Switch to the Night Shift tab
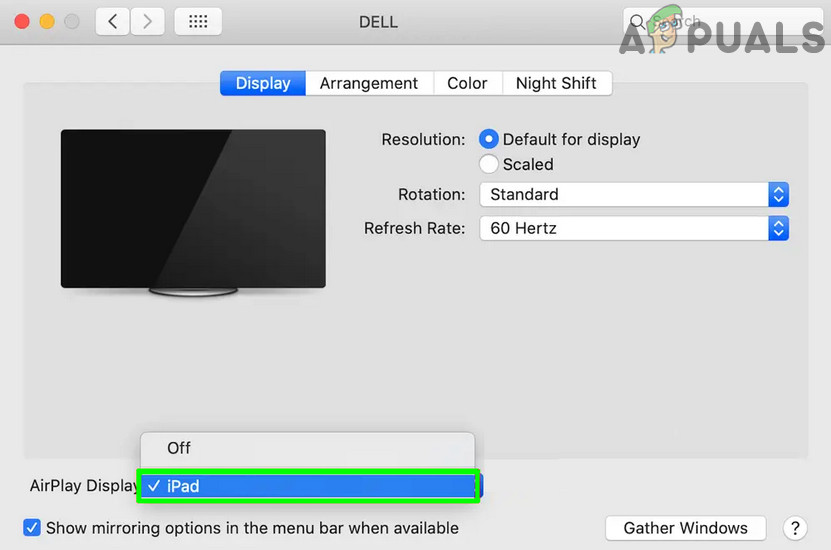The height and width of the screenshot is (550, 831). click(556, 83)
